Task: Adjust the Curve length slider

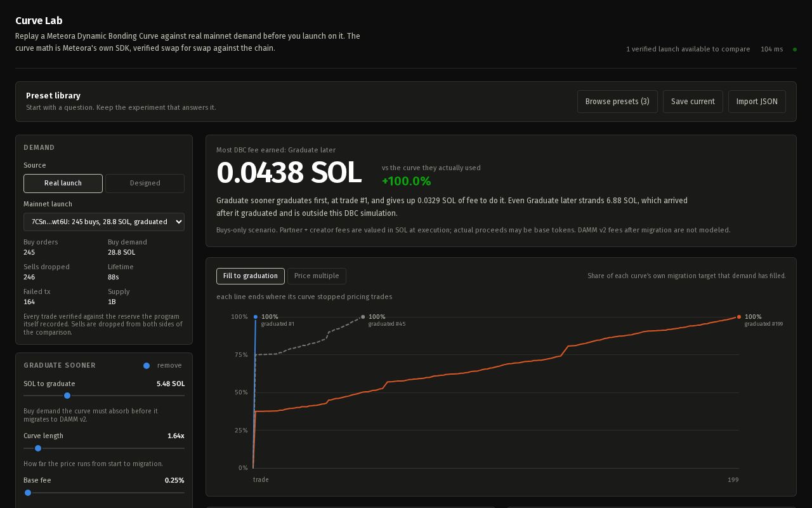Action: click(104, 448)
